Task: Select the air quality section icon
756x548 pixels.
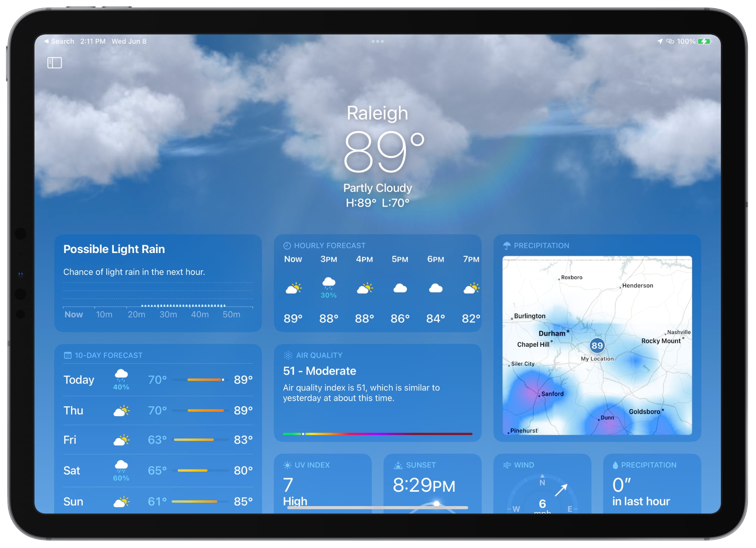Action: click(x=287, y=355)
